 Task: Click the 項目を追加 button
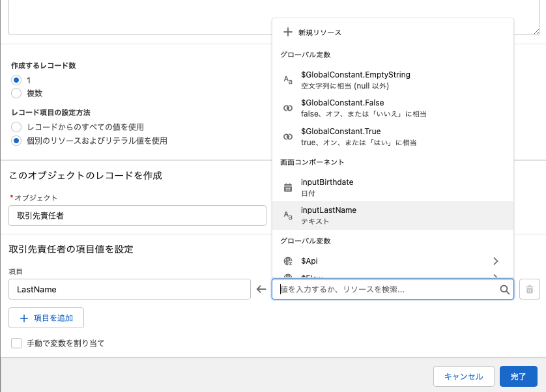[46, 318]
